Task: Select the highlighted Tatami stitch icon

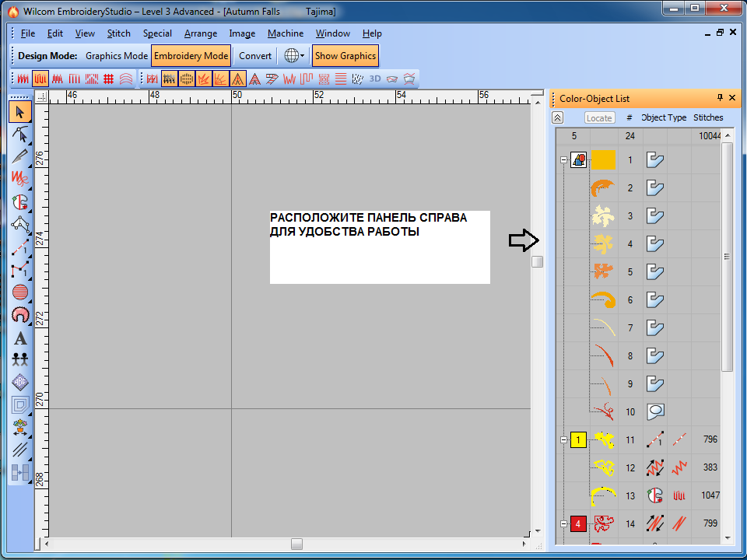Action: point(40,79)
